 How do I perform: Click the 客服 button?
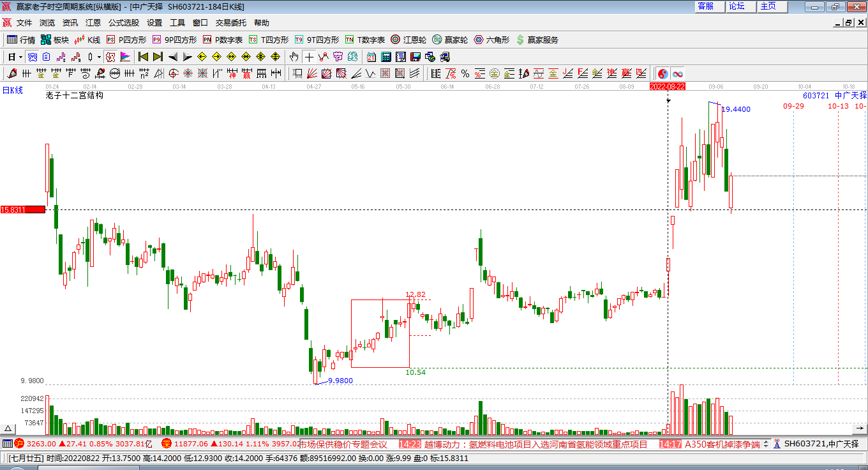710,6
